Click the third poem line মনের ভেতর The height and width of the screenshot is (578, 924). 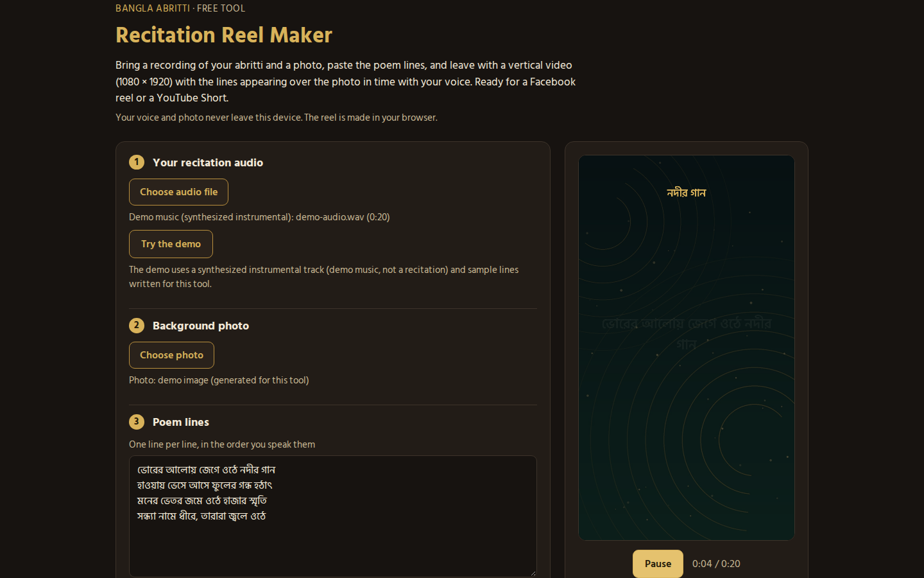pyautogui.click(x=202, y=501)
